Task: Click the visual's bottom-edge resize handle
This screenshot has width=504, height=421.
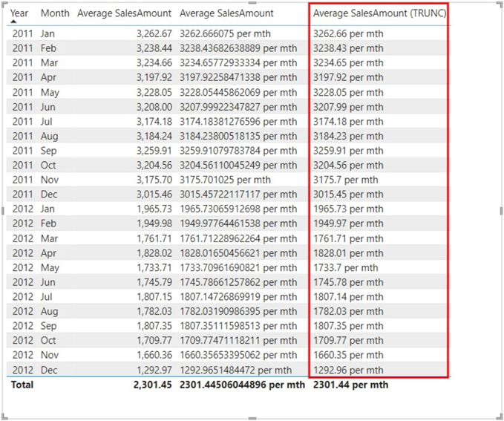Action: [252, 419]
